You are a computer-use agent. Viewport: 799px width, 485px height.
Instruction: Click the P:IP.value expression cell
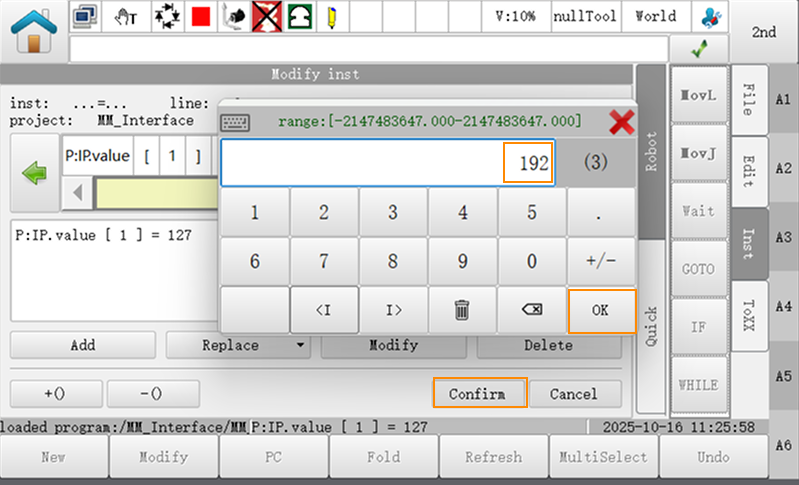pyautogui.click(x=97, y=156)
